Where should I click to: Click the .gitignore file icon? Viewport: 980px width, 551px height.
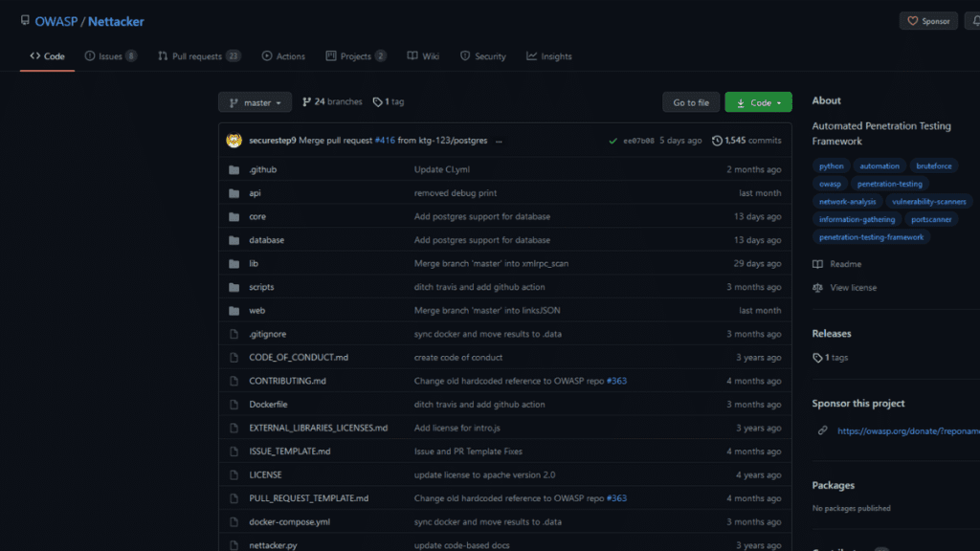click(234, 334)
